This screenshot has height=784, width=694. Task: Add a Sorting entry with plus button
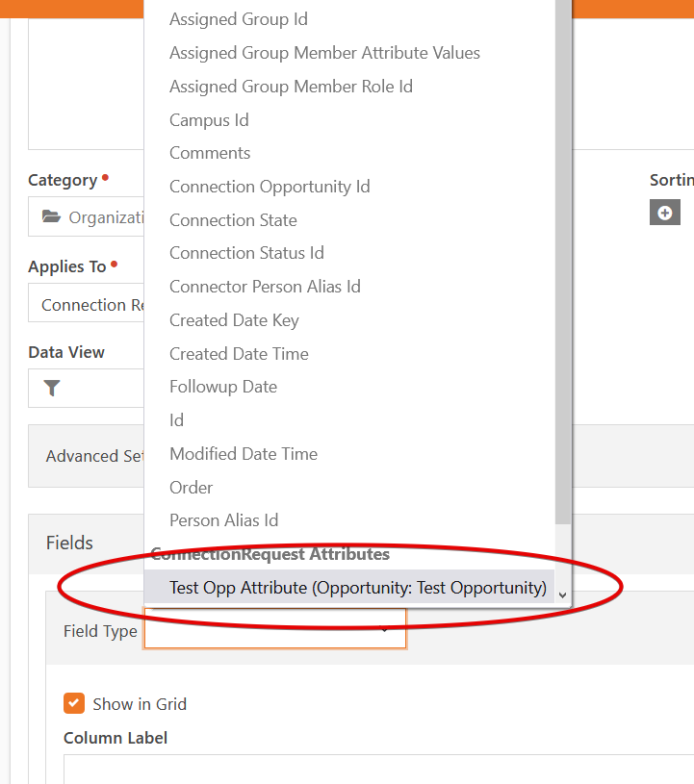pyautogui.click(x=664, y=213)
